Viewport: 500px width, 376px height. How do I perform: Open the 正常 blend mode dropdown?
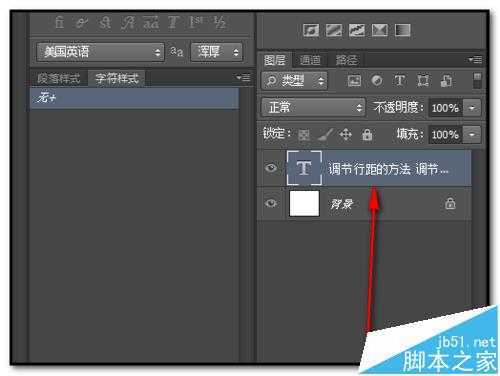click(x=313, y=107)
